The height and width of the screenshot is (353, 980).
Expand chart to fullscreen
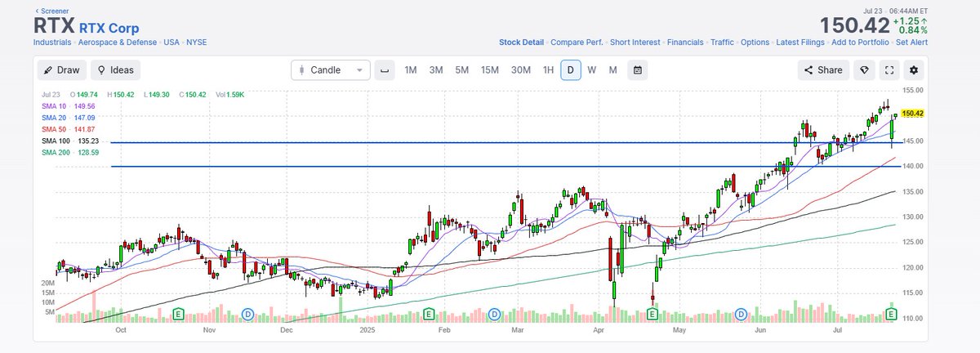[x=889, y=70]
